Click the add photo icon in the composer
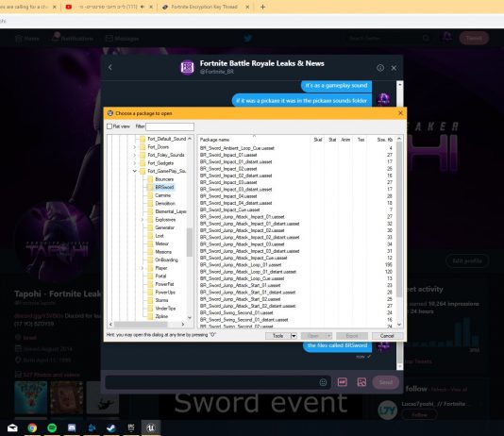 click(x=361, y=381)
